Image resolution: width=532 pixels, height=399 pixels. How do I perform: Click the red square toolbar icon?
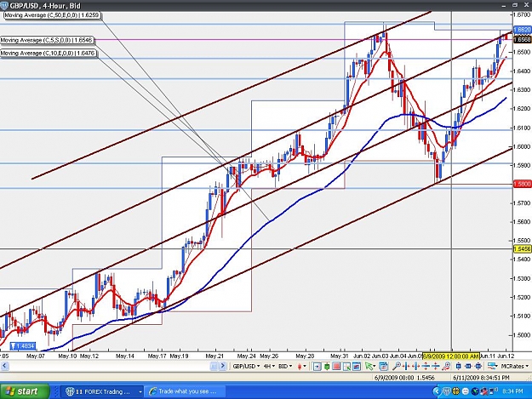[x=336, y=366]
